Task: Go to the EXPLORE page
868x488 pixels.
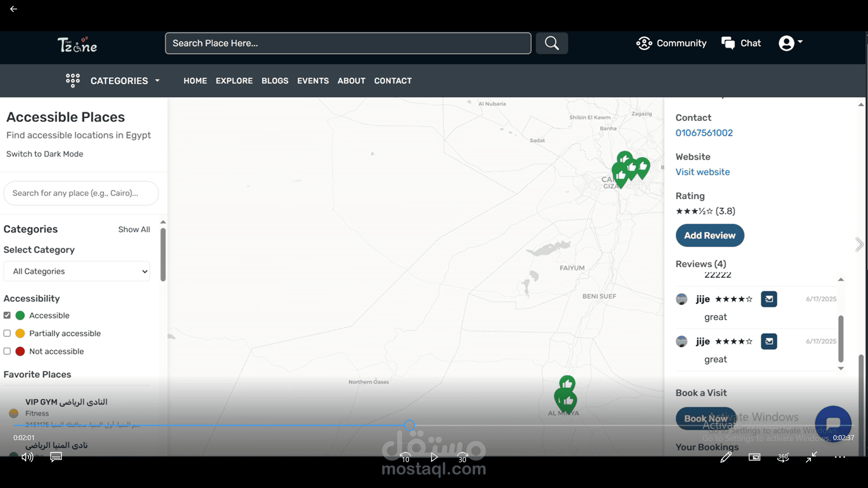Action: click(x=234, y=81)
